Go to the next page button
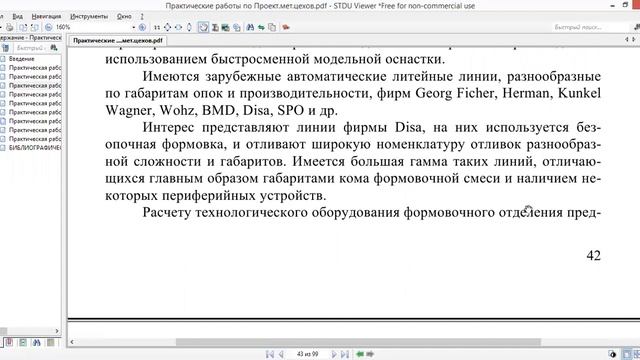Image resolution: width=640 pixels, height=360 pixels. tap(334, 354)
